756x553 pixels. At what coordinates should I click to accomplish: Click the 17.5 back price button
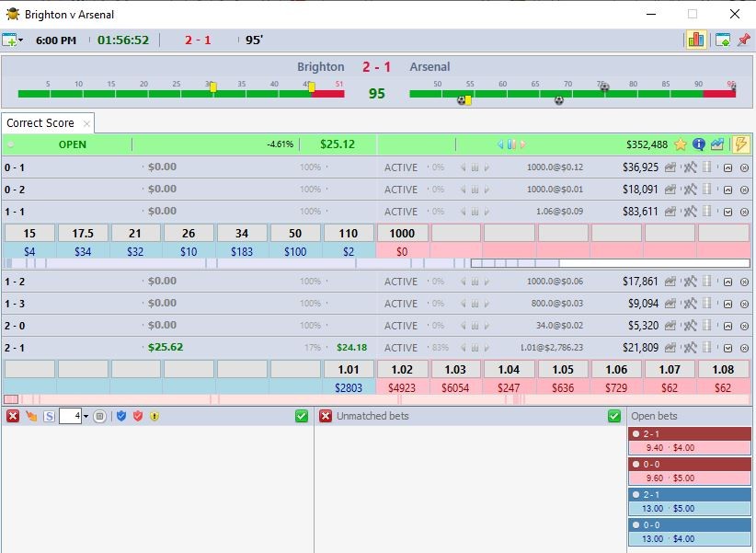pos(83,234)
